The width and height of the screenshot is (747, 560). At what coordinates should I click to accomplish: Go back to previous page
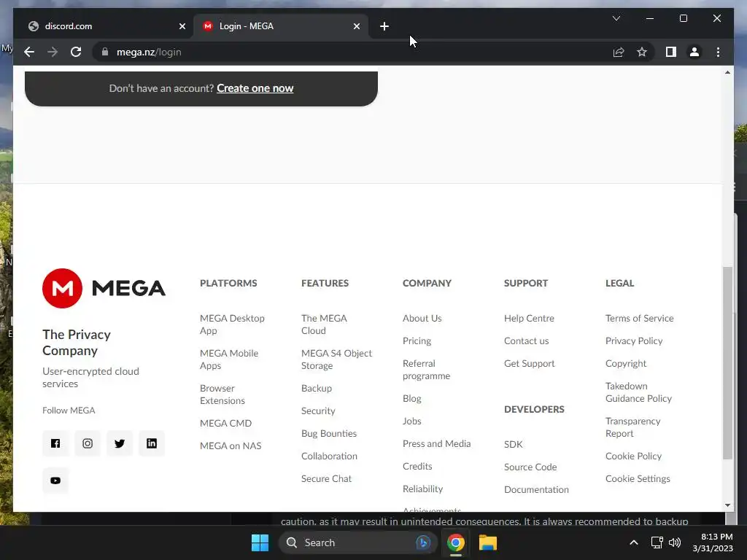[x=29, y=52]
